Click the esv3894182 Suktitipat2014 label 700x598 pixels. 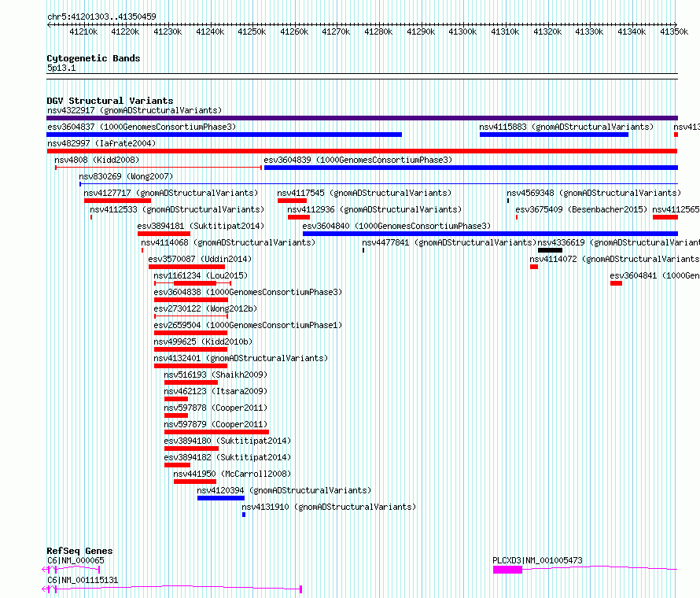coord(227,457)
